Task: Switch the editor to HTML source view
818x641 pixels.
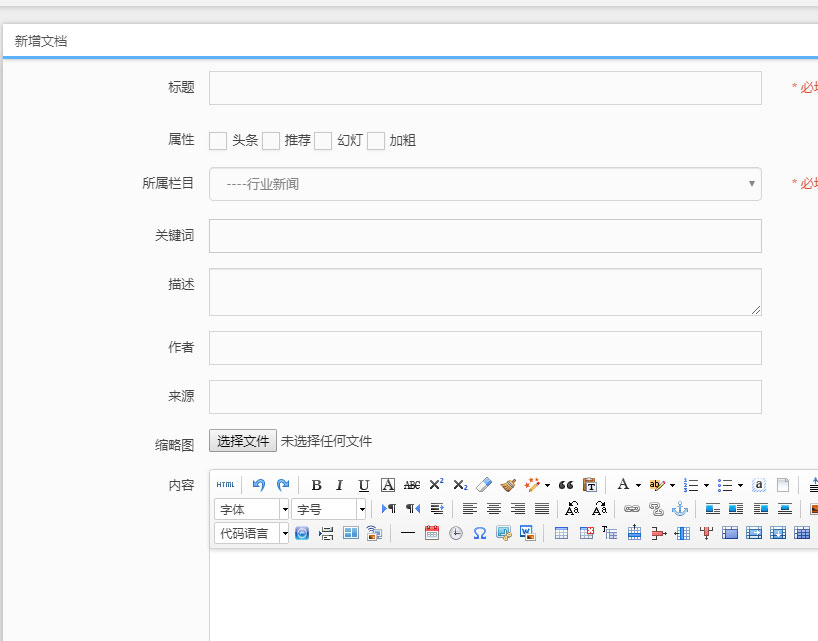Action: 225,485
